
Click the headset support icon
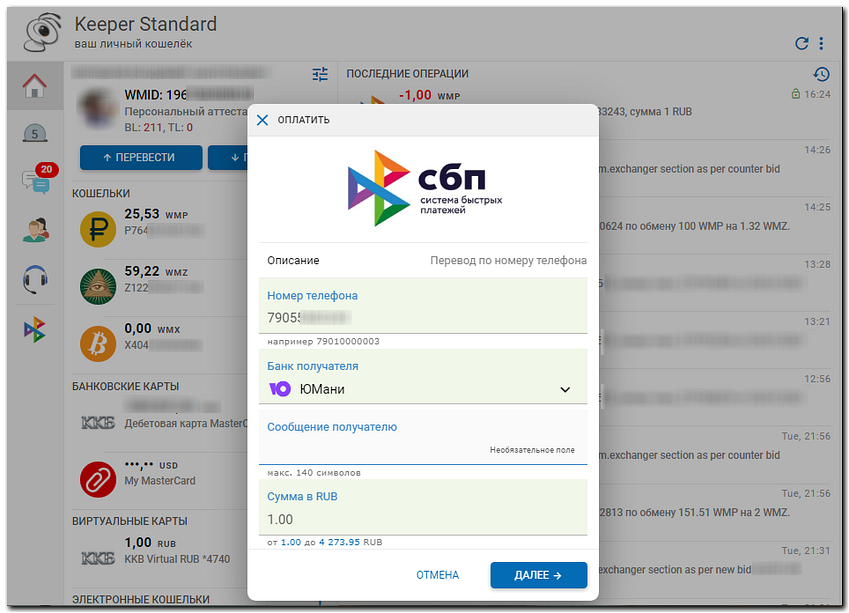pyautogui.click(x=35, y=279)
